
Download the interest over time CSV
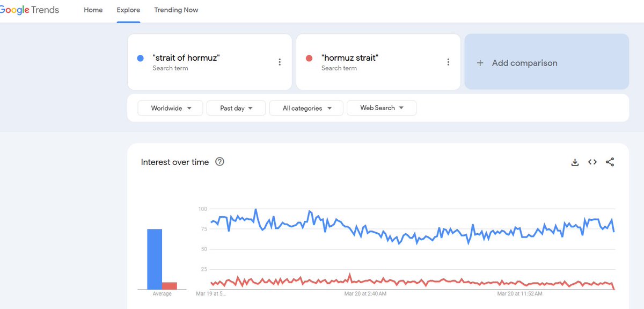575,162
